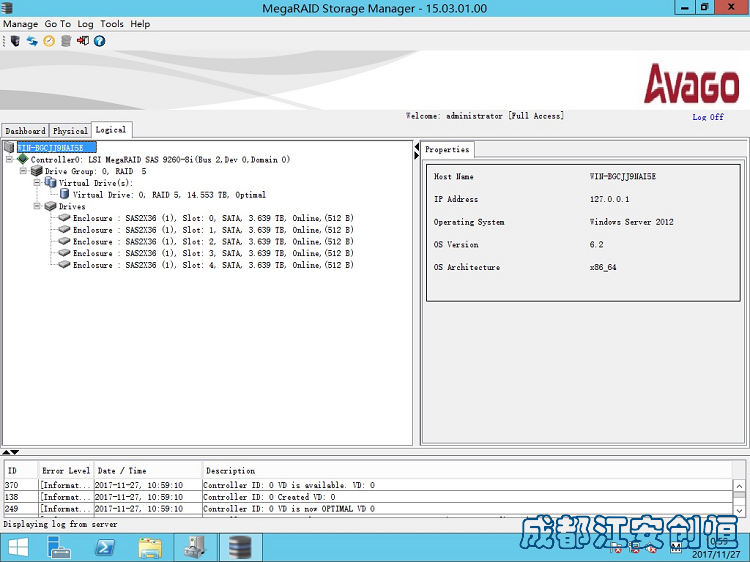Click the Drive Group 0 disk icon

tap(36, 171)
